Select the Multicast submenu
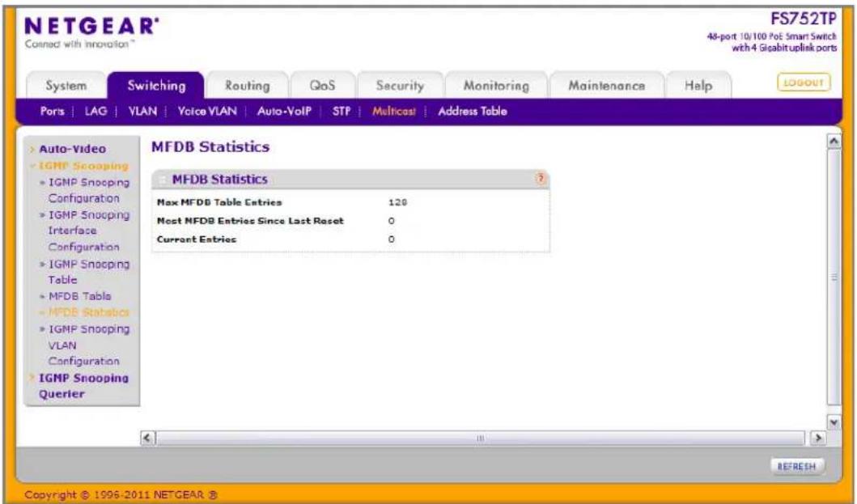 393,111
